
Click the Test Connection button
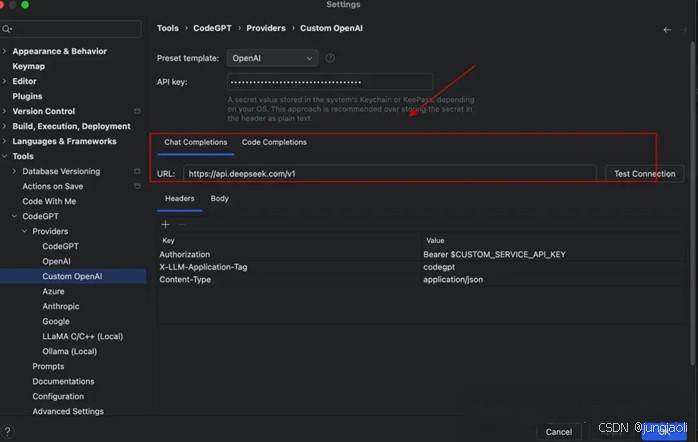(645, 174)
